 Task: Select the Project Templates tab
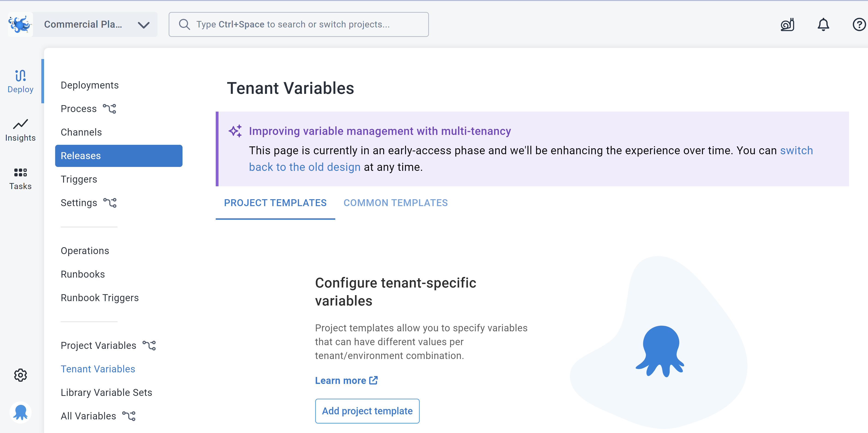click(x=275, y=202)
